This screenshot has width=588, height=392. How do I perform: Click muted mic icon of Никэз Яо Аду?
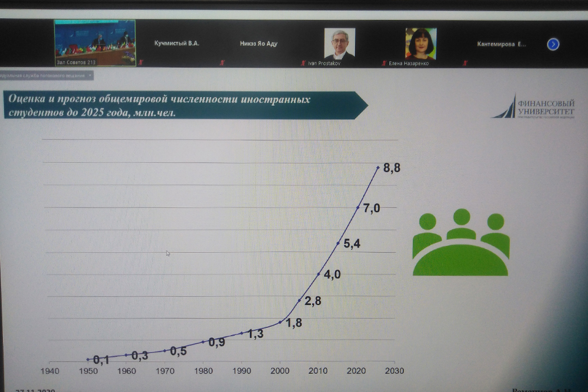click(222, 62)
